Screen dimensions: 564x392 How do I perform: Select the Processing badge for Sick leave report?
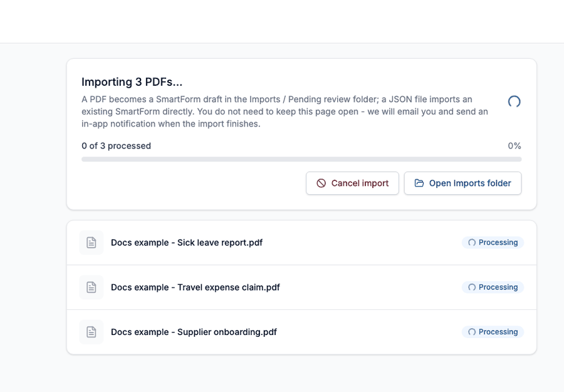pyautogui.click(x=493, y=242)
